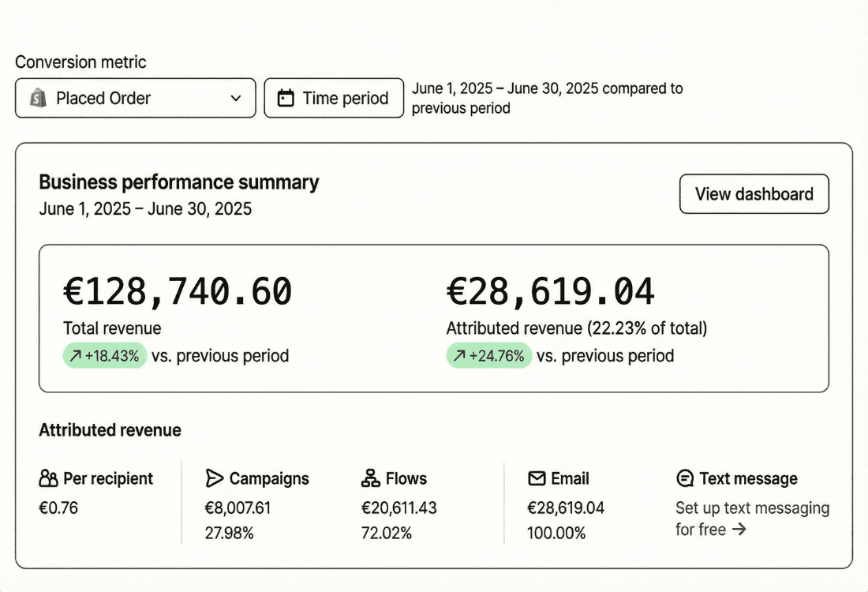Click the Email envelope icon
This screenshot has height=592, width=868.
point(537,478)
